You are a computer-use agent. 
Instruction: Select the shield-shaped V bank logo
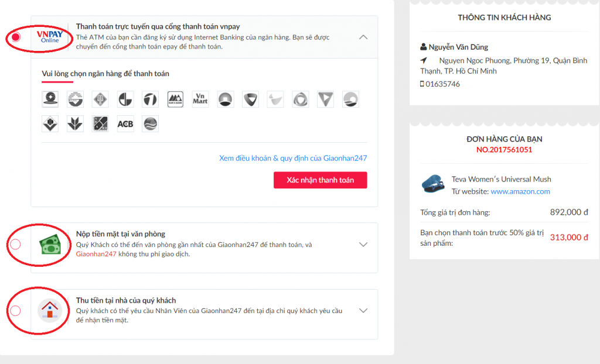[251, 99]
